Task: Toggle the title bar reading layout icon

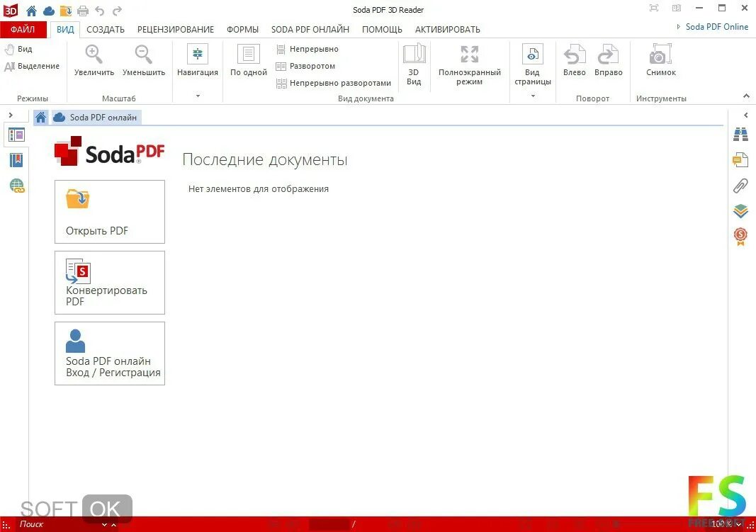Action: (x=677, y=9)
